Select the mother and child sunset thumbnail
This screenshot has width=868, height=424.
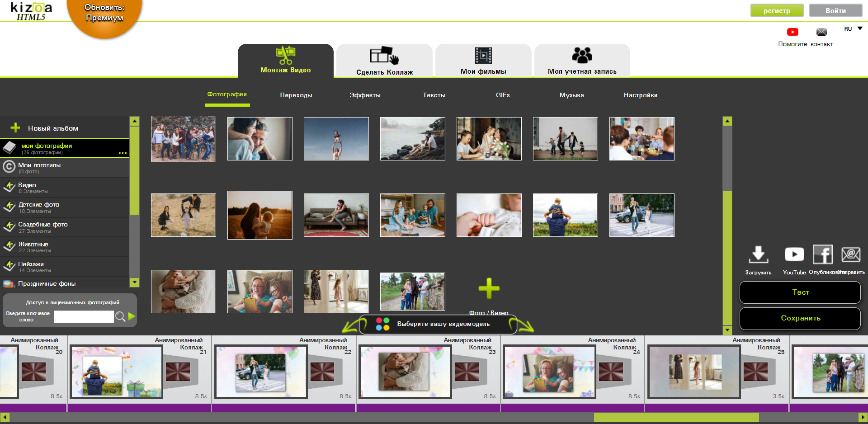259,215
